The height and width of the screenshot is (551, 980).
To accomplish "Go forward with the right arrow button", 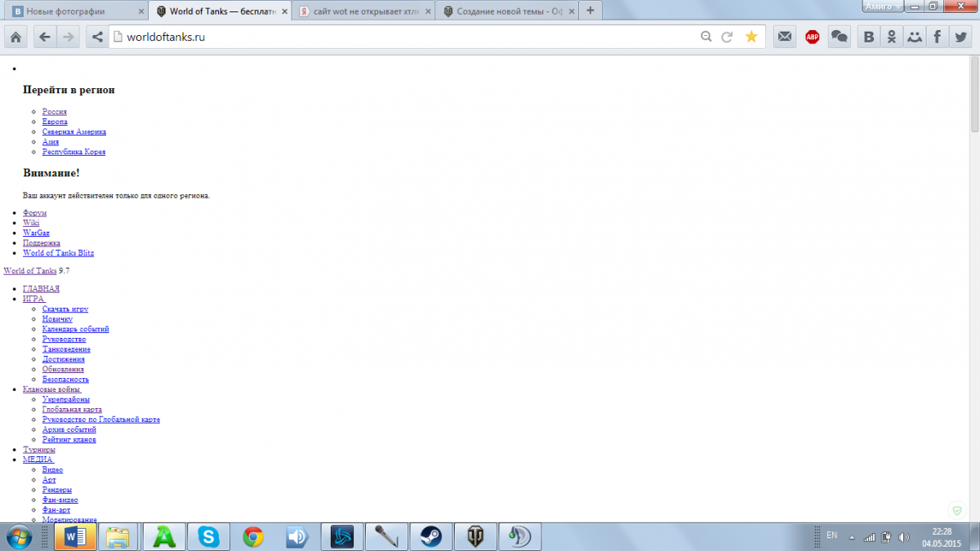I will (68, 37).
